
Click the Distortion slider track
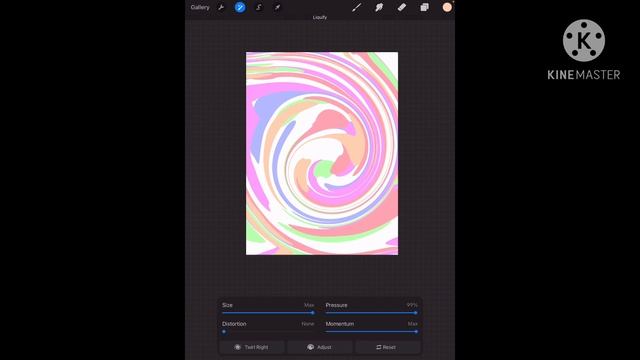pos(268,332)
